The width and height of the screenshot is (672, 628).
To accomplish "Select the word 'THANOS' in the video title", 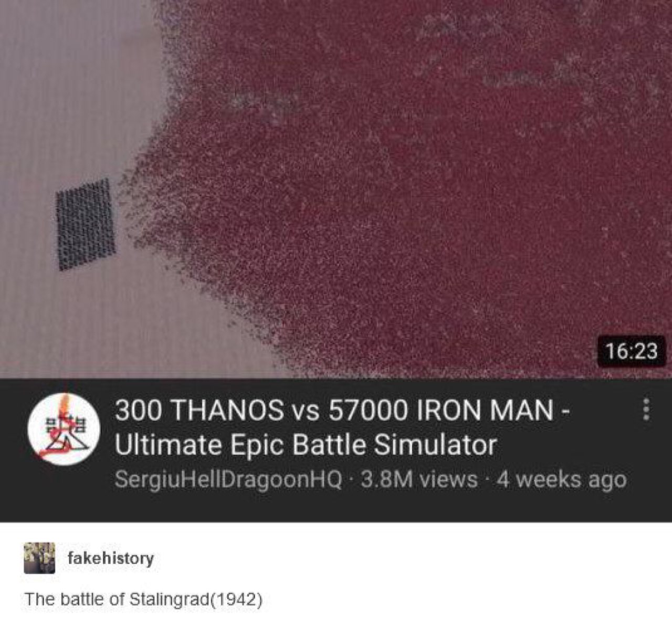I will (x=228, y=410).
